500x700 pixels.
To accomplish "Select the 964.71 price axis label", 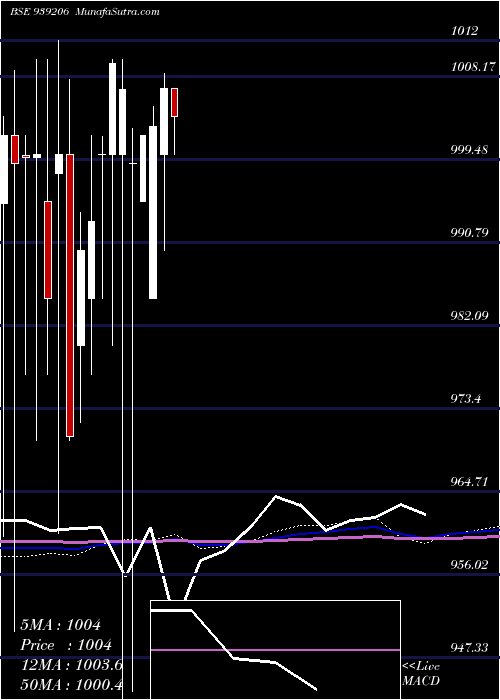I will [469, 482].
